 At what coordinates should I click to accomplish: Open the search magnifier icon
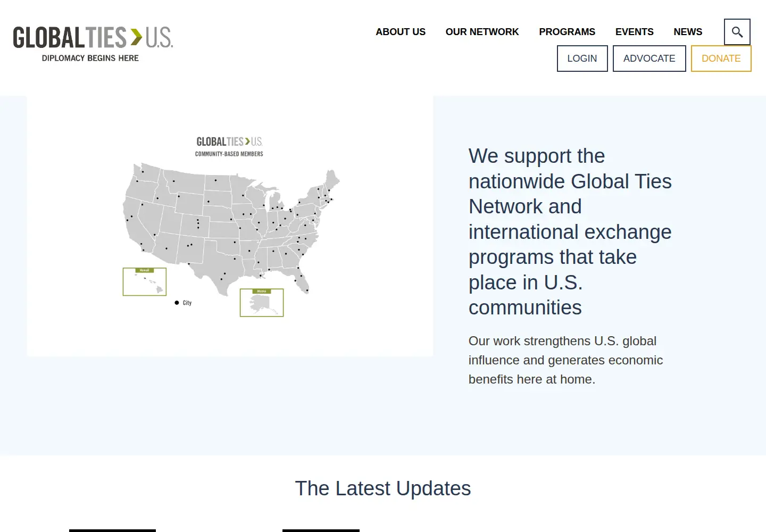pos(737,32)
